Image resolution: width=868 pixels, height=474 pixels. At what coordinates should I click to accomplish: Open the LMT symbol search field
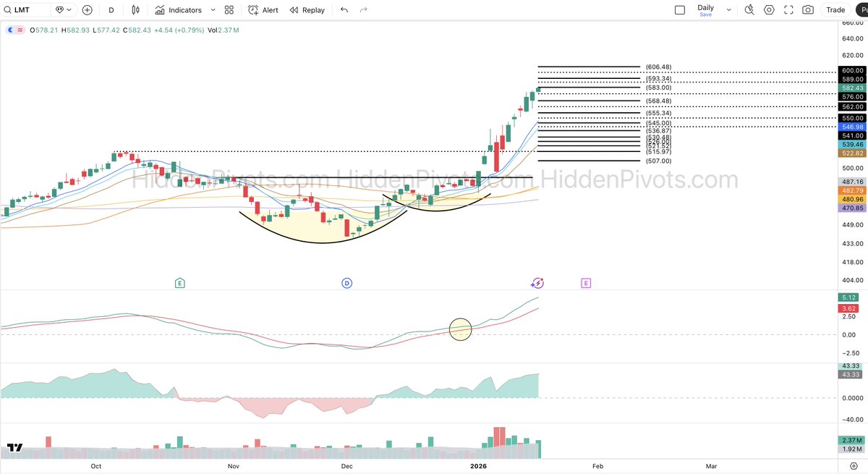coord(26,10)
